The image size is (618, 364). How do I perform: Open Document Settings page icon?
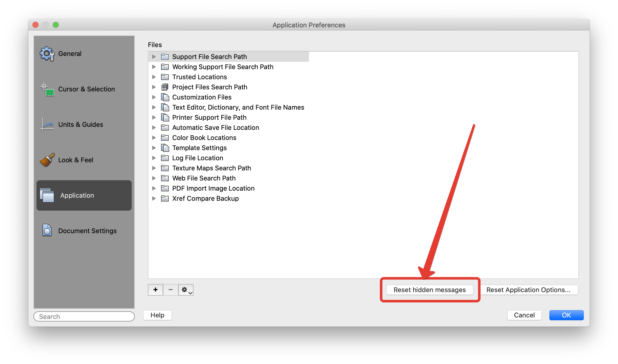[47, 230]
